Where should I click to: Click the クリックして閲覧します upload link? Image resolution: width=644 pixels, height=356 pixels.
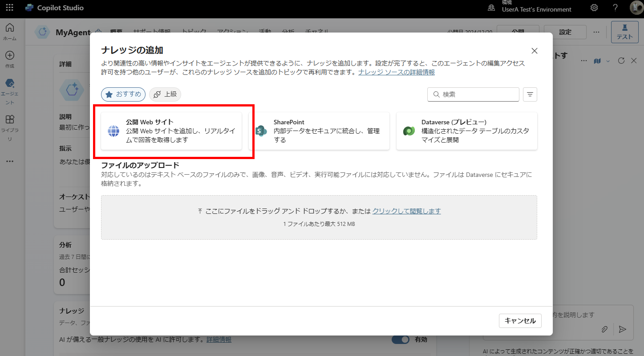(406, 211)
